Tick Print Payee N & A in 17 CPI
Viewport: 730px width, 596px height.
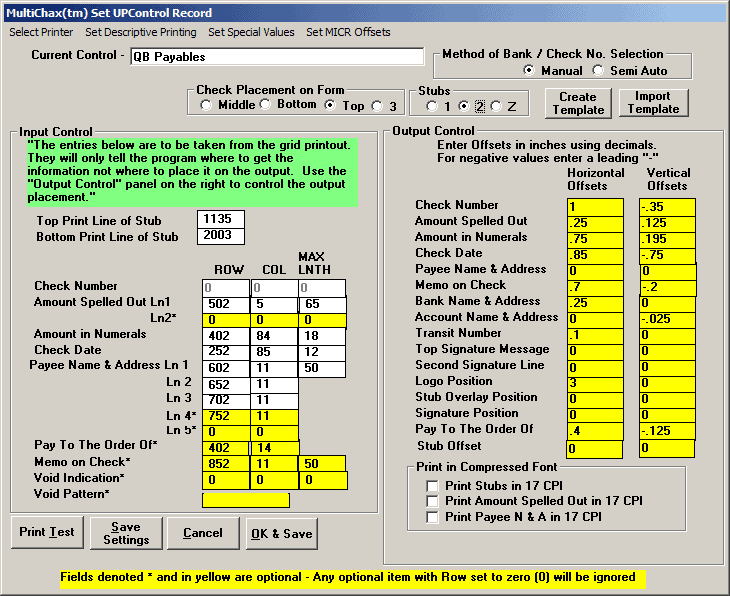tap(433, 517)
